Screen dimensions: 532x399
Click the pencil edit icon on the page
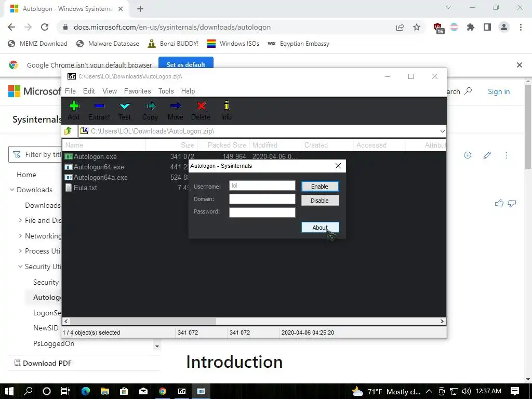(x=487, y=155)
